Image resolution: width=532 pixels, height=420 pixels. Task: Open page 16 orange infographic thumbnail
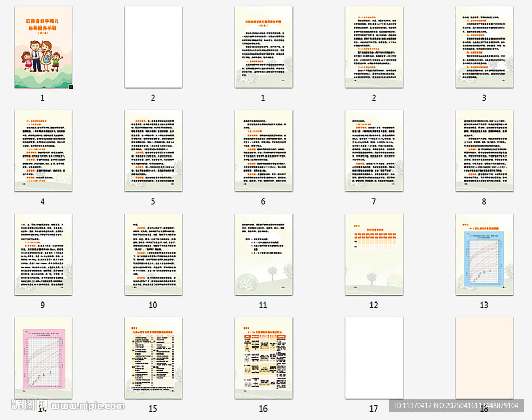tap(263, 358)
